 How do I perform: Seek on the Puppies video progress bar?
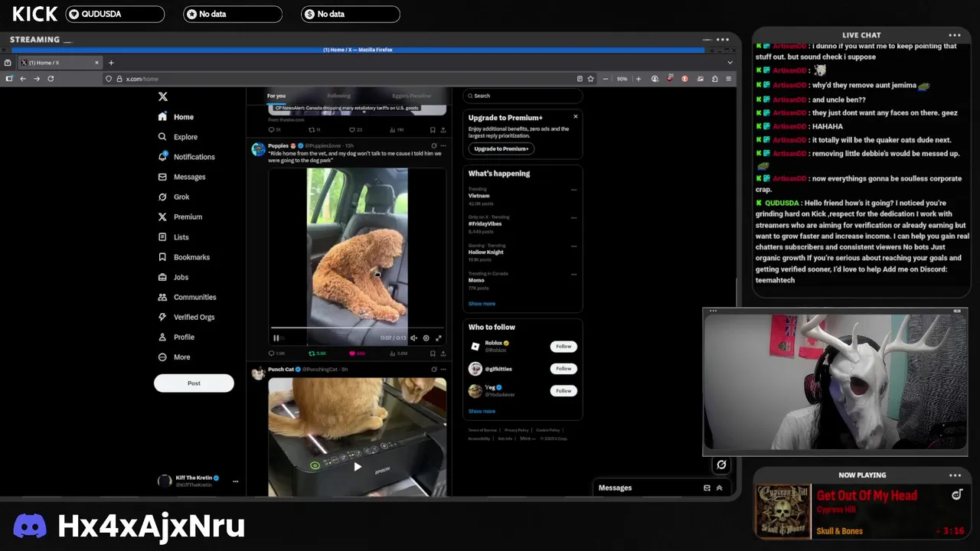coord(357,328)
